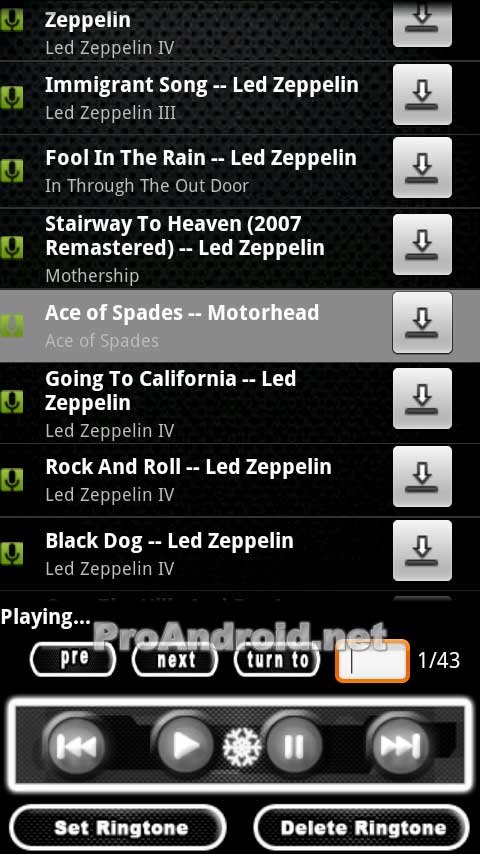The image size is (480, 854).
Task: Download Ace of Spades ringtone
Action: (422, 322)
